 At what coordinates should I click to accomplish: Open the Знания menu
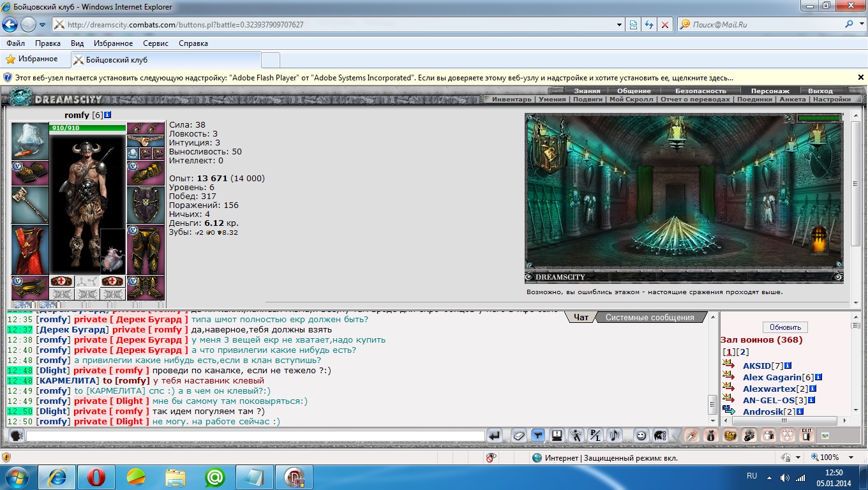(x=587, y=91)
